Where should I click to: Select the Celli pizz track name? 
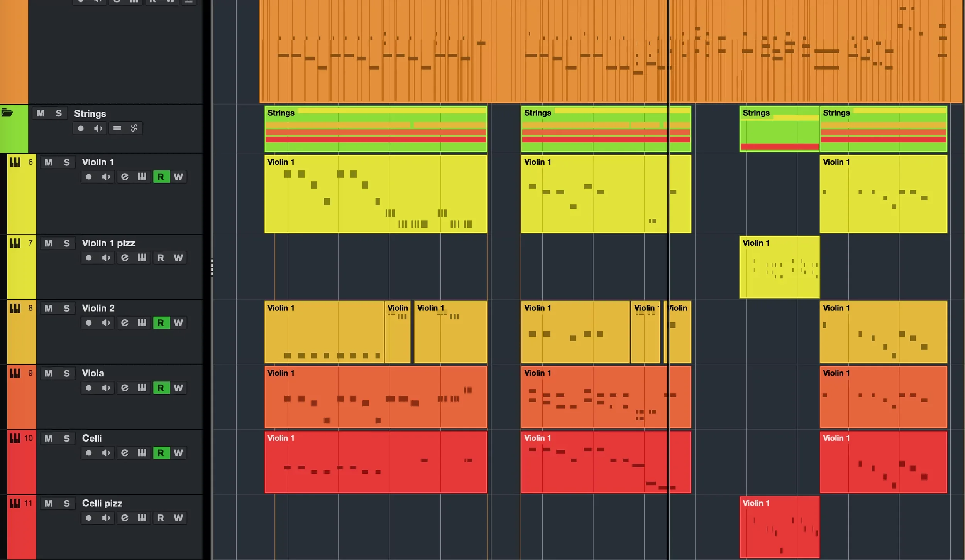tap(102, 503)
